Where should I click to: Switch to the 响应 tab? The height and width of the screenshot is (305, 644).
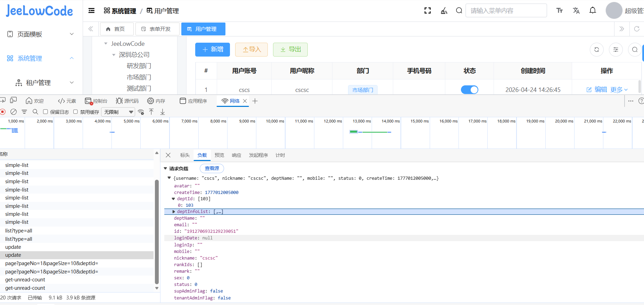237,155
